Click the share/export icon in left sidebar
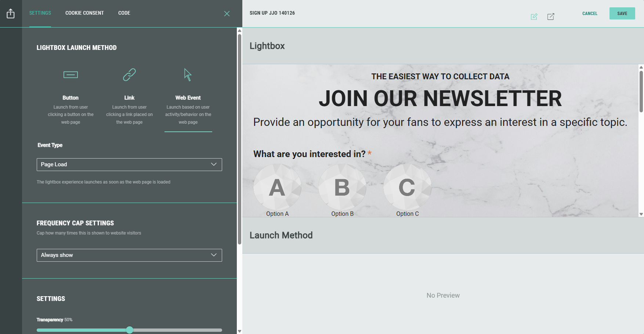 pyautogui.click(x=11, y=14)
